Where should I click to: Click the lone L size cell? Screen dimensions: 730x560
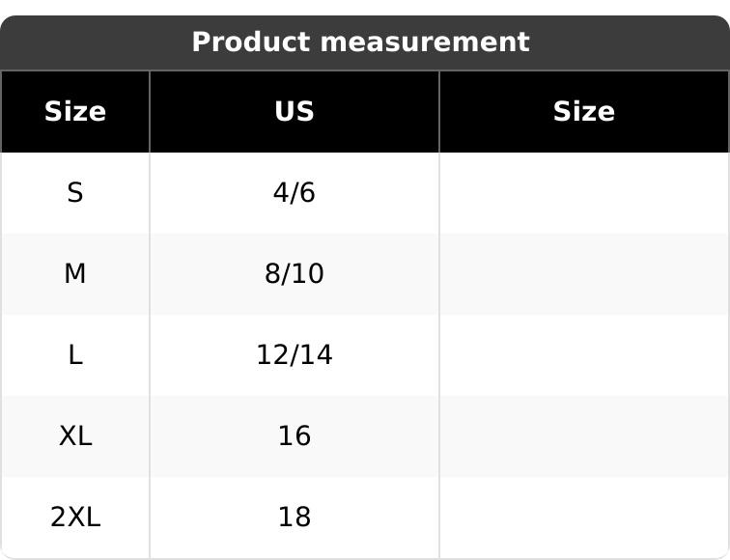click(75, 355)
